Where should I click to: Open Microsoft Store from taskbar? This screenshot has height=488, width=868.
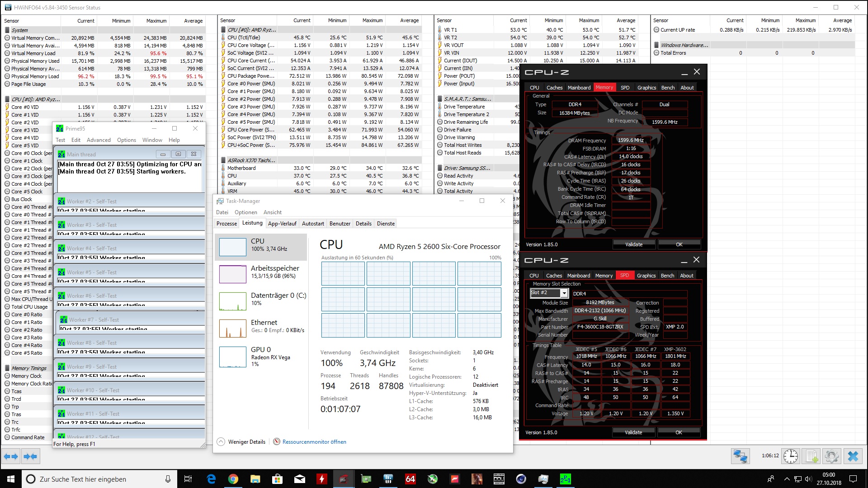[278, 479]
